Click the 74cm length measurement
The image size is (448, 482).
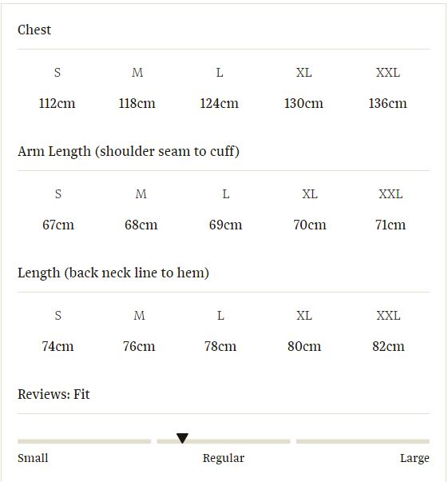coord(57,346)
